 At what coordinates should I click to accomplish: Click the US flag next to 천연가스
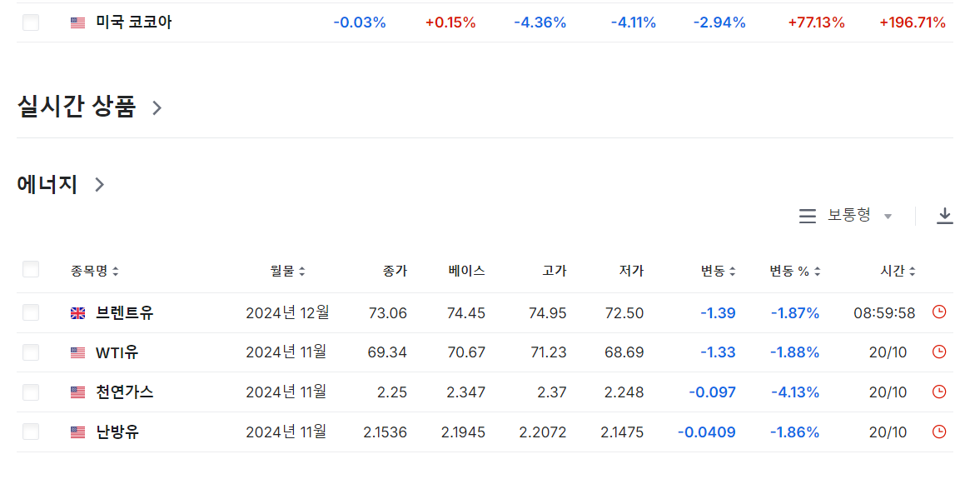(77, 392)
